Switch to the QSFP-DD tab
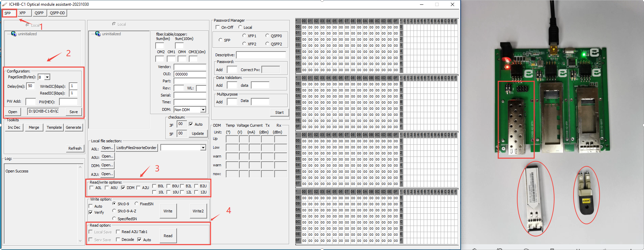 point(57,13)
